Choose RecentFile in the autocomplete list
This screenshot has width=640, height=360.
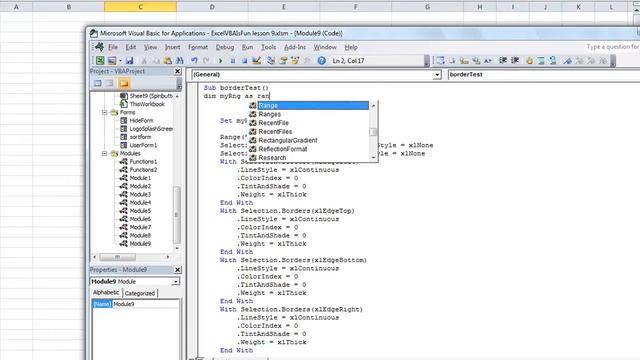(309, 123)
